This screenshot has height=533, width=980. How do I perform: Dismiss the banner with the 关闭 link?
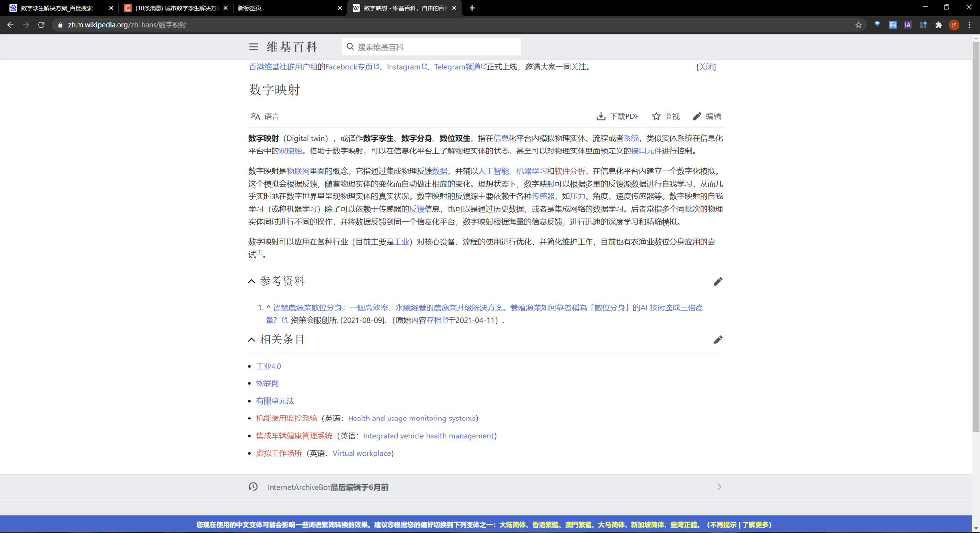point(706,67)
